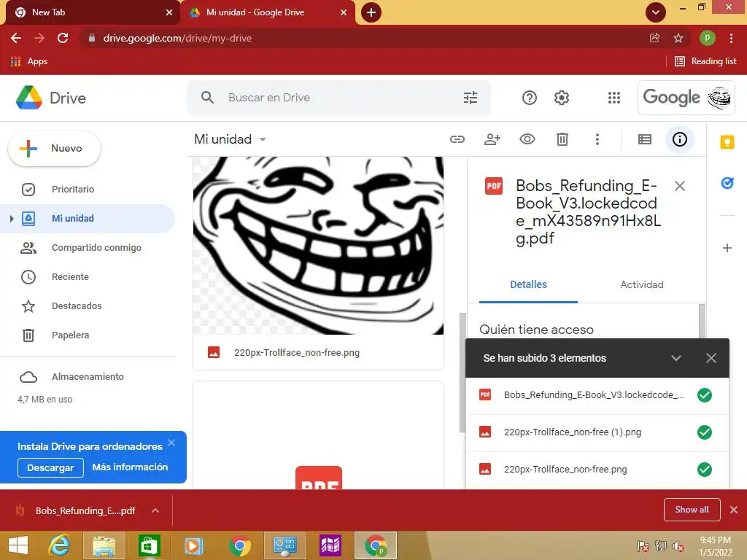
Task: Click the trash remove icon in toolbar
Action: 562,139
